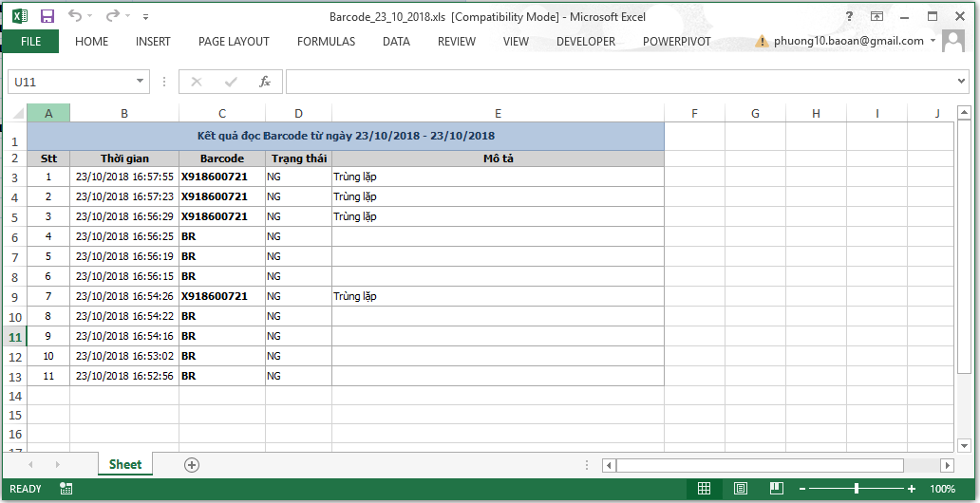Click the 100% zoom level button
The width and height of the screenshot is (980, 503).
942,489
